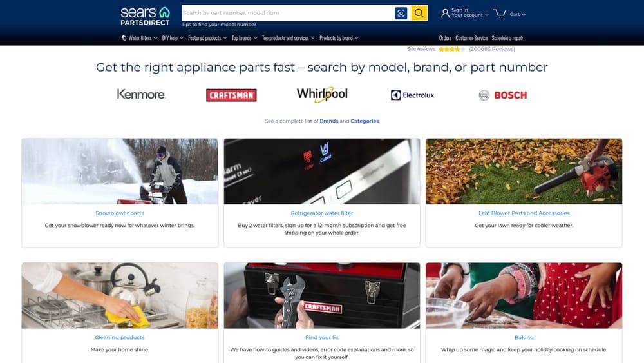This screenshot has width=644, height=363.
Task: Expand the Water filters dropdown menu
Action: (139, 38)
